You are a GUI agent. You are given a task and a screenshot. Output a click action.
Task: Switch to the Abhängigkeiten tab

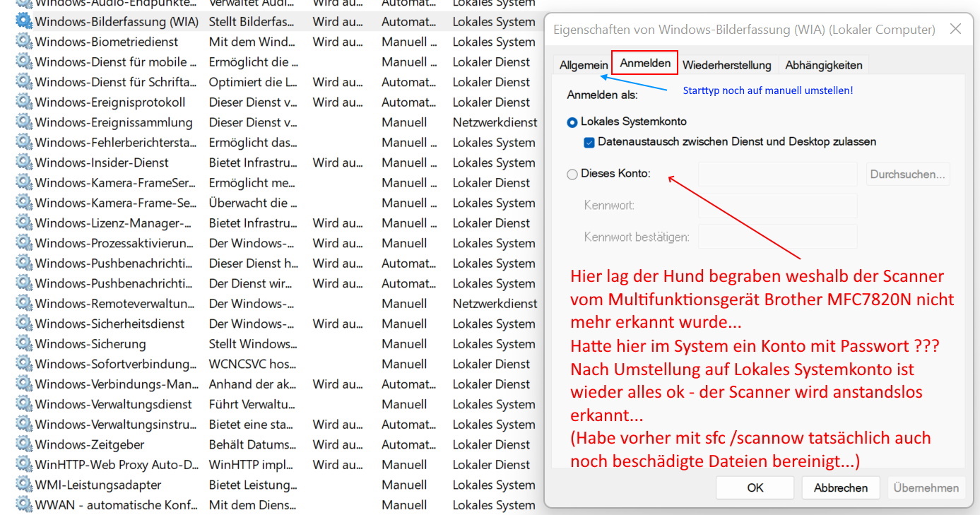coord(823,65)
